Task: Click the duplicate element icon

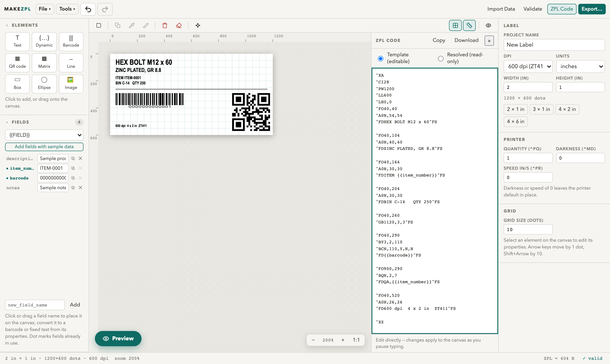Action: (x=118, y=26)
